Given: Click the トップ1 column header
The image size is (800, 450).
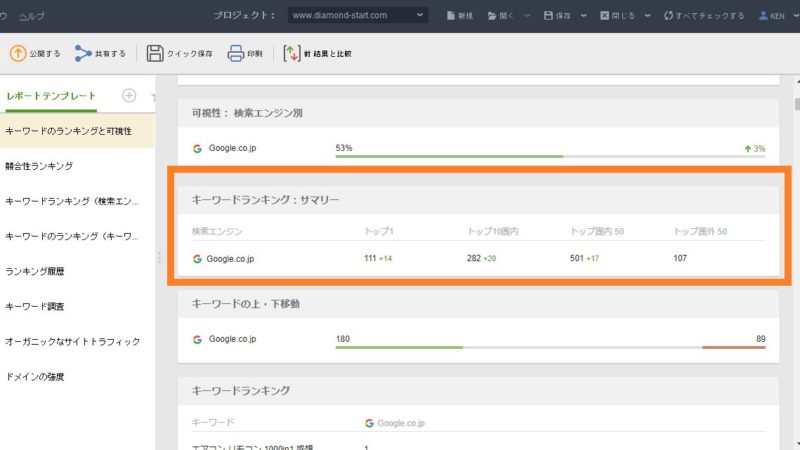Looking at the screenshot, I should point(379,231).
